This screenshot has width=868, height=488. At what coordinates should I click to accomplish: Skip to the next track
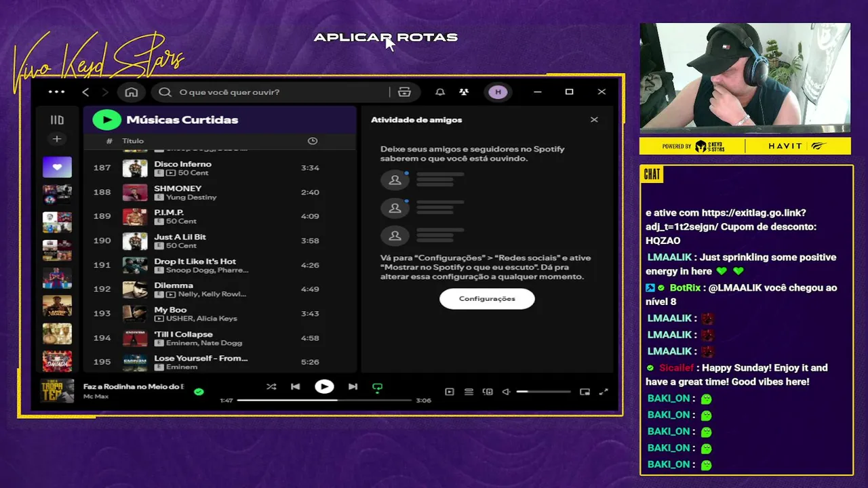point(353,387)
